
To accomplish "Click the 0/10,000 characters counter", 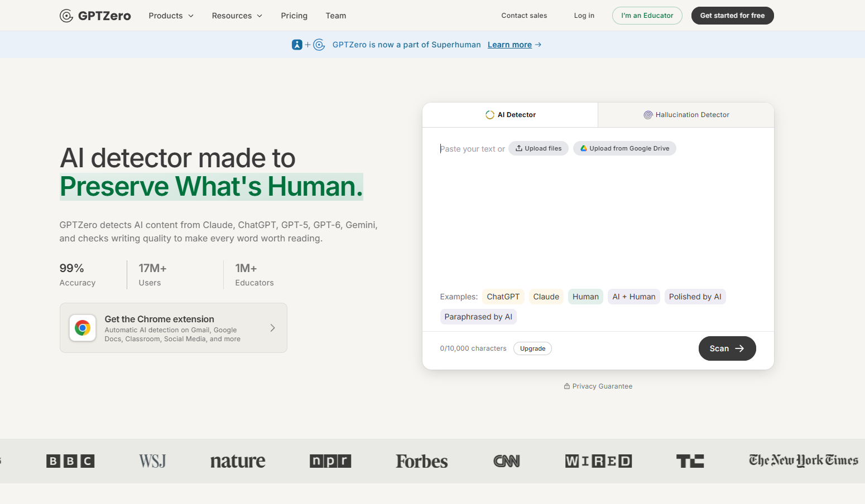I will [473, 348].
